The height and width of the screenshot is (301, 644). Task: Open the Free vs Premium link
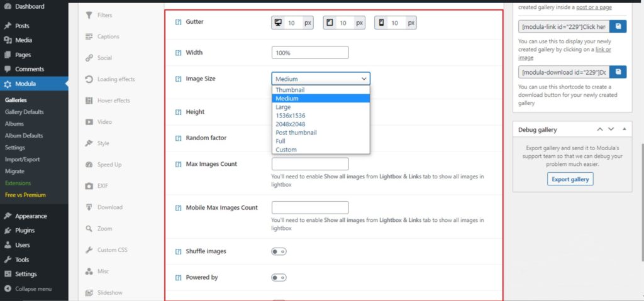coord(25,195)
